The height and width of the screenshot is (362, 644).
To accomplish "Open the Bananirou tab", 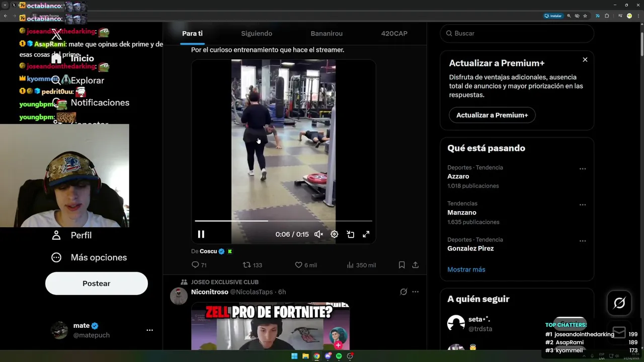I will pyautogui.click(x=327, y=34).
